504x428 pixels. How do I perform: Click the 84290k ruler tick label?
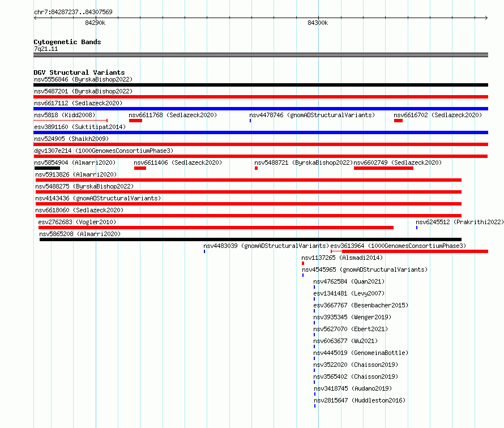pos(95,23)
